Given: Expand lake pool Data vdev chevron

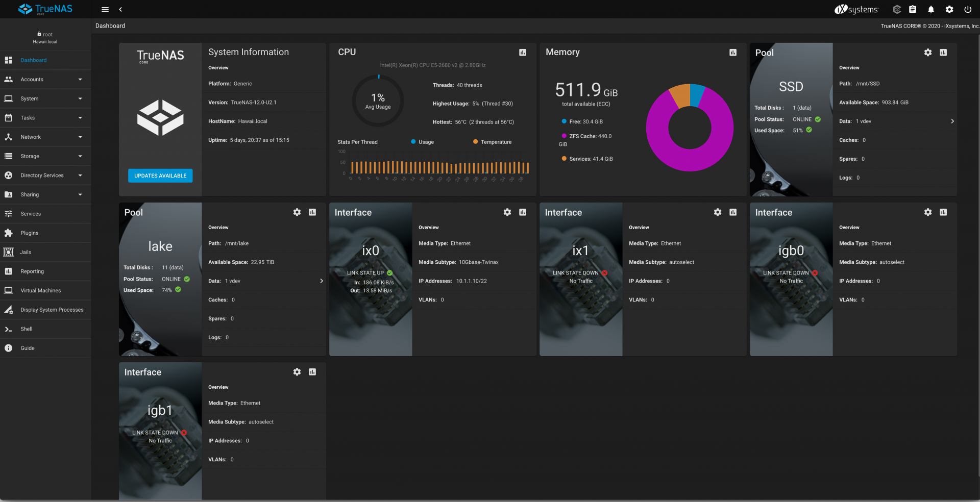Looking at the screenshot, I should coord(322,281).
